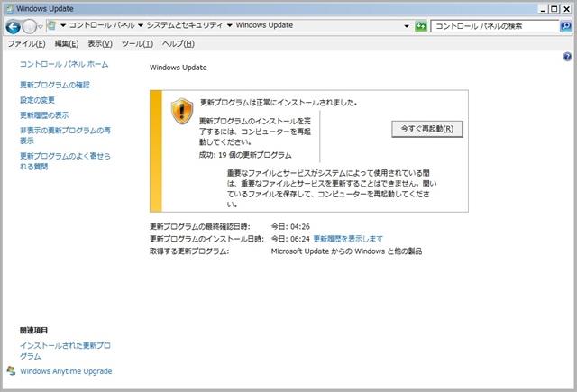Expand dropdown arrow before システムとセキュリティ
The width and height of the screenshot is (577, 392).
(x=141, y=25)
